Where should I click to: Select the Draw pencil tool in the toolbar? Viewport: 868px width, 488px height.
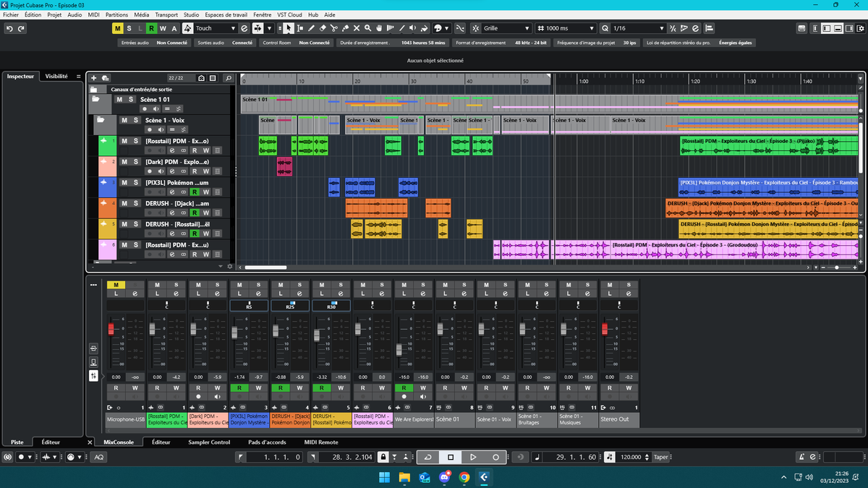coord(311,28)
